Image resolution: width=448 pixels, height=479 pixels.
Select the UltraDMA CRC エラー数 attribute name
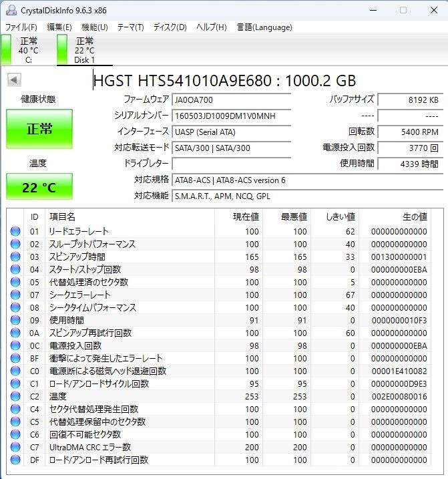[90, 447]
